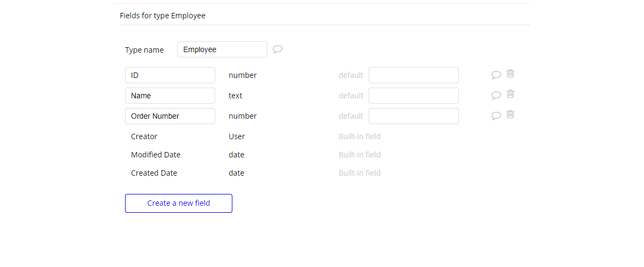Click the ID field name box

tap(170, 75)
